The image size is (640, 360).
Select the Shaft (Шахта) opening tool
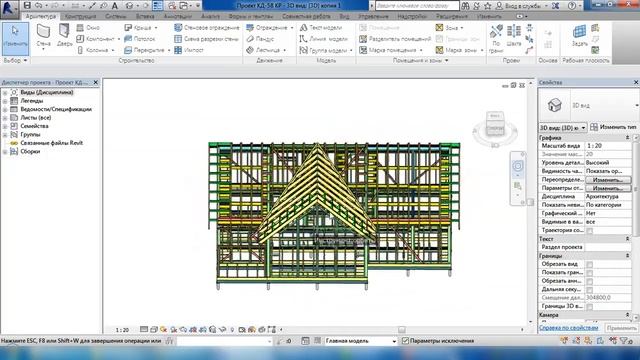514,36
